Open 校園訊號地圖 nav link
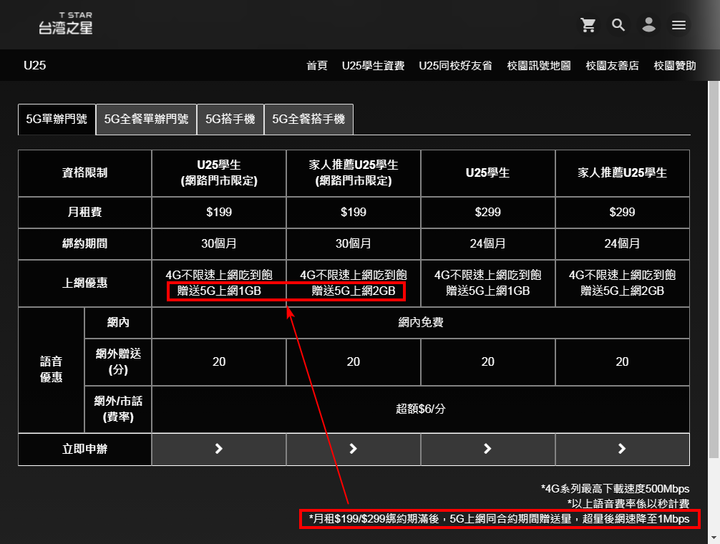The image size is (720, 544). coord(539,66)
